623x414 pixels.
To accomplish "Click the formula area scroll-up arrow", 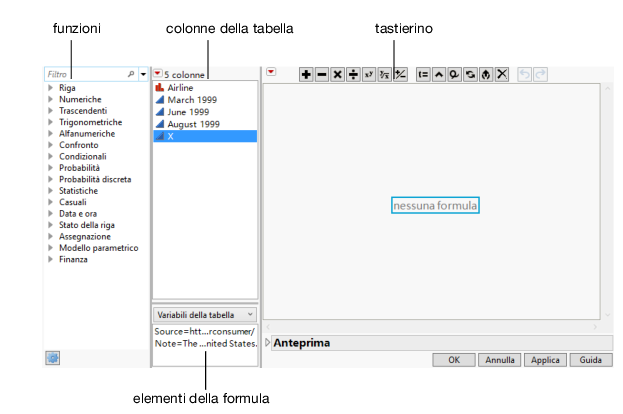I will point(608,88).
